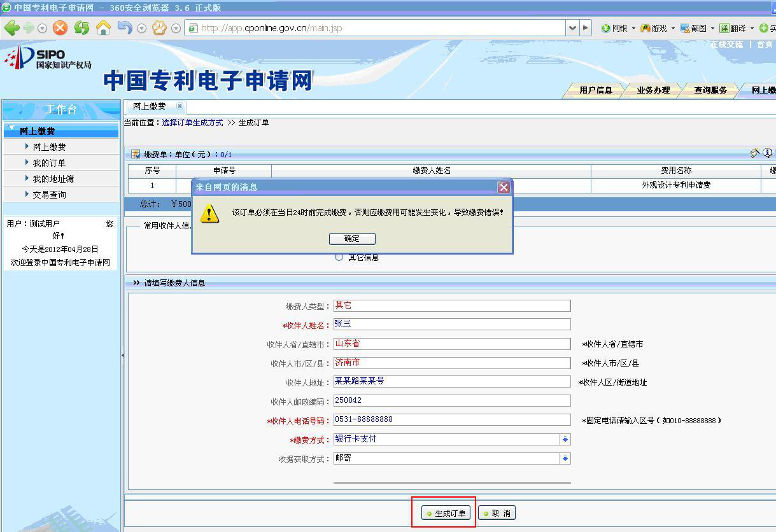Follow the 选择订单生成方式 breadcrumb link
The width and height of the screenshot is (776, 532).
pyautogui.click(x=192, y=123)
